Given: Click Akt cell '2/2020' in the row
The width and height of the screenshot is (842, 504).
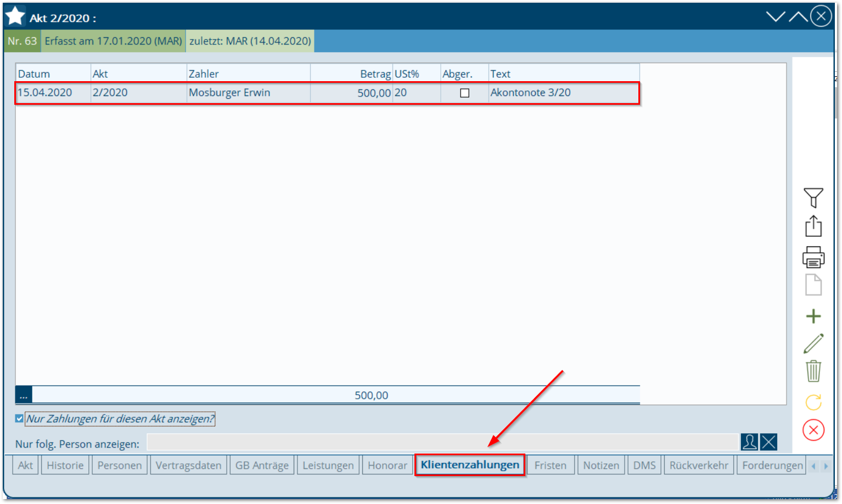Looking at the screenshot, I should pos(139,93).
